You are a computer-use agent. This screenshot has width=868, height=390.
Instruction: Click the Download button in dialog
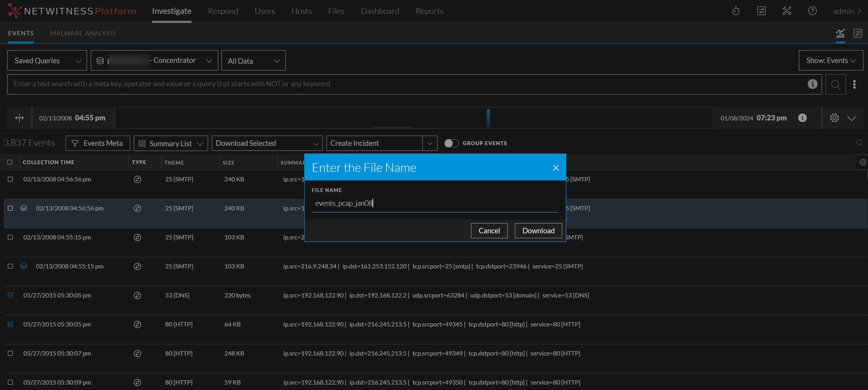(x=538, y=231)
